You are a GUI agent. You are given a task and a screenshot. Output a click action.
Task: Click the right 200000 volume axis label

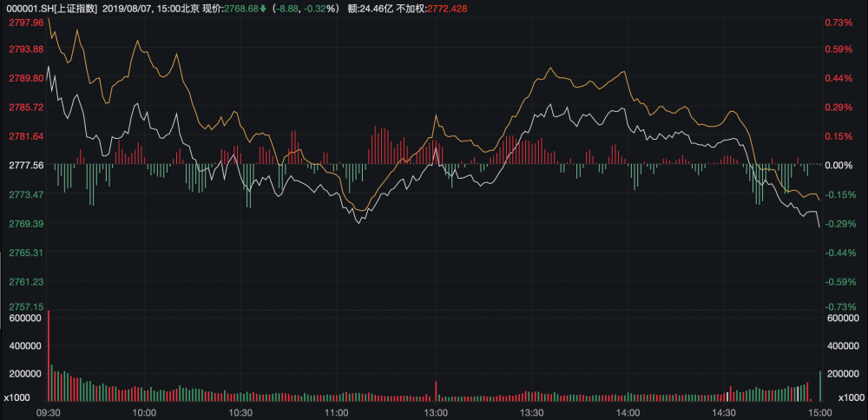(842, 374)
